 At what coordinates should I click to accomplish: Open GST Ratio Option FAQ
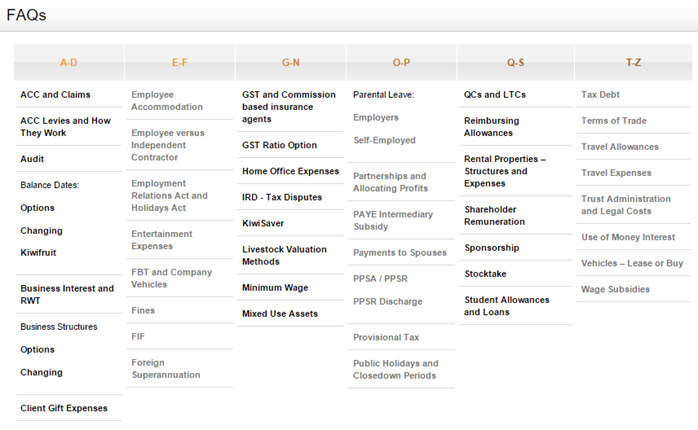point(280,145)
